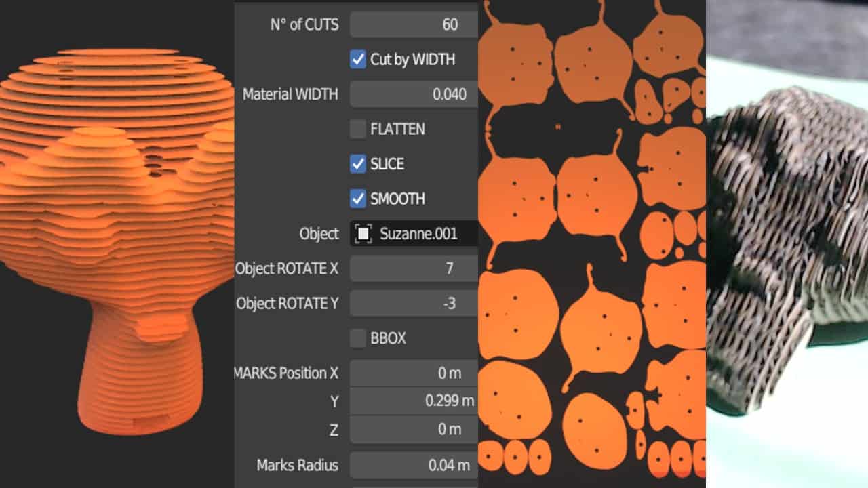Click the 'N° of CUTS' label
The height and width of the screenshot is (488, 868).
(304, 25)
